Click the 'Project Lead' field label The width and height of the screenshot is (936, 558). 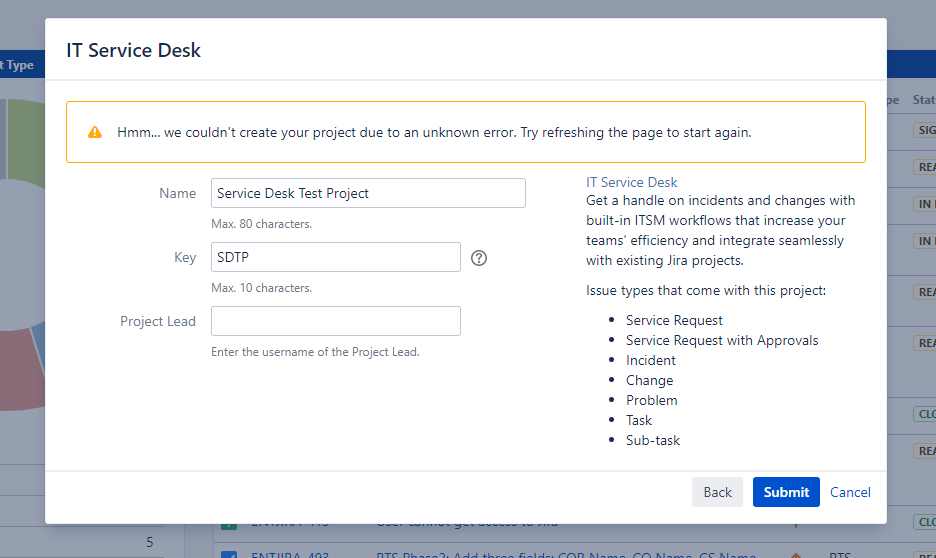click(x=158, y=321)
